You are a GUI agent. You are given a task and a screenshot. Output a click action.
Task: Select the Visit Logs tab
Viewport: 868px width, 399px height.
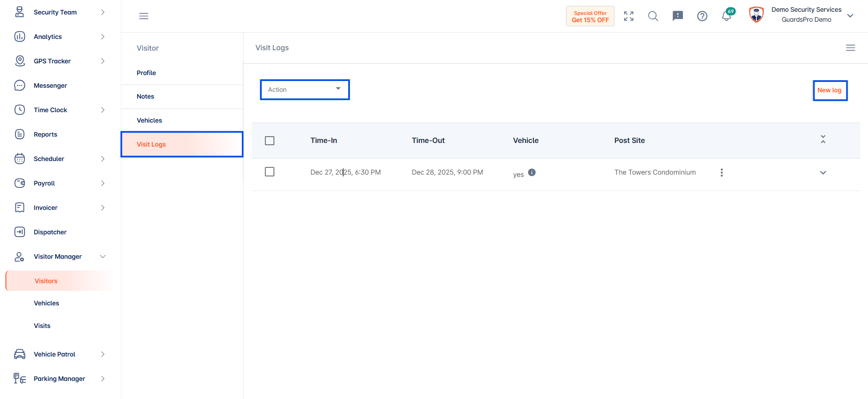pos(182,144)
